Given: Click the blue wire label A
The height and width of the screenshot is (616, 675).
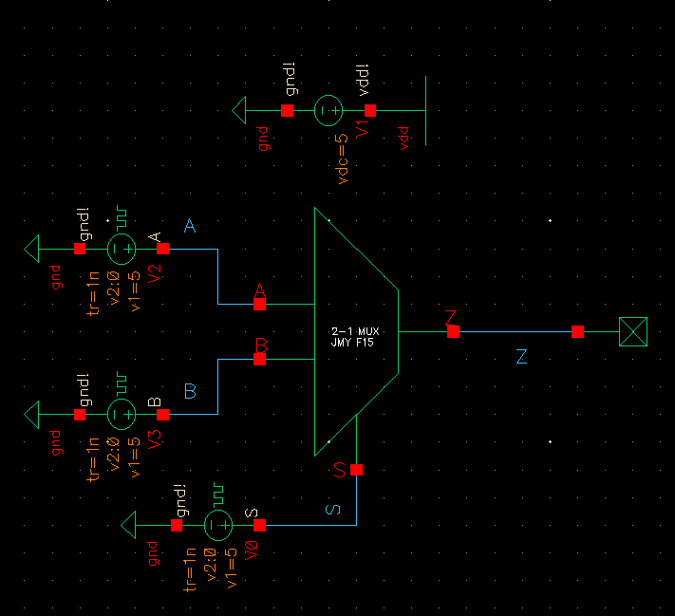Looking at the screenshot, I should (x=189, y=227).
